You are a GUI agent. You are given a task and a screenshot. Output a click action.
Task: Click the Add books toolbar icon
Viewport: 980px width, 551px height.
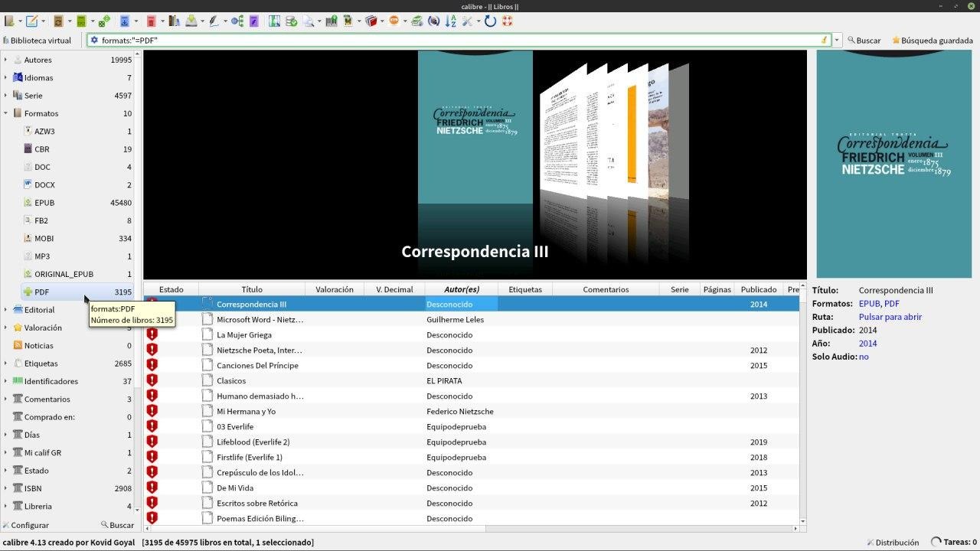[x=9, y=21]
